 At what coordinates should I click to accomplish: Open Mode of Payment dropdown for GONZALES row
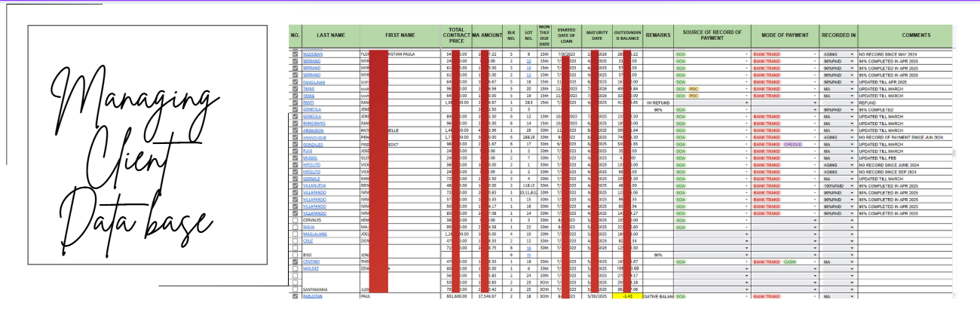[816, 144]
